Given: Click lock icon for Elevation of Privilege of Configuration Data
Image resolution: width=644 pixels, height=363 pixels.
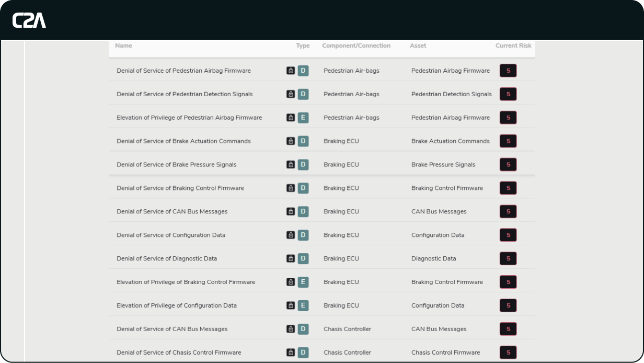Looking at the screenshot, I should pyautogui.click(x=291, y=305).
